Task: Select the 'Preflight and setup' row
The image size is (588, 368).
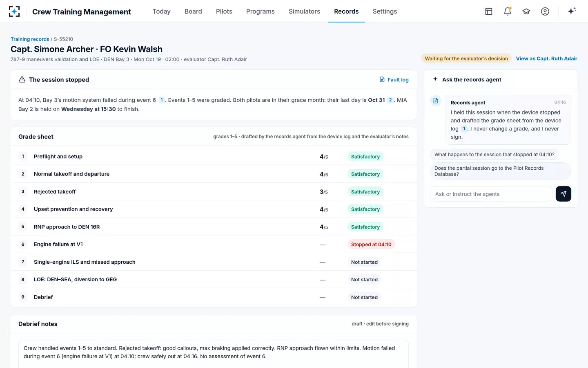Action: tap(214, 157)
